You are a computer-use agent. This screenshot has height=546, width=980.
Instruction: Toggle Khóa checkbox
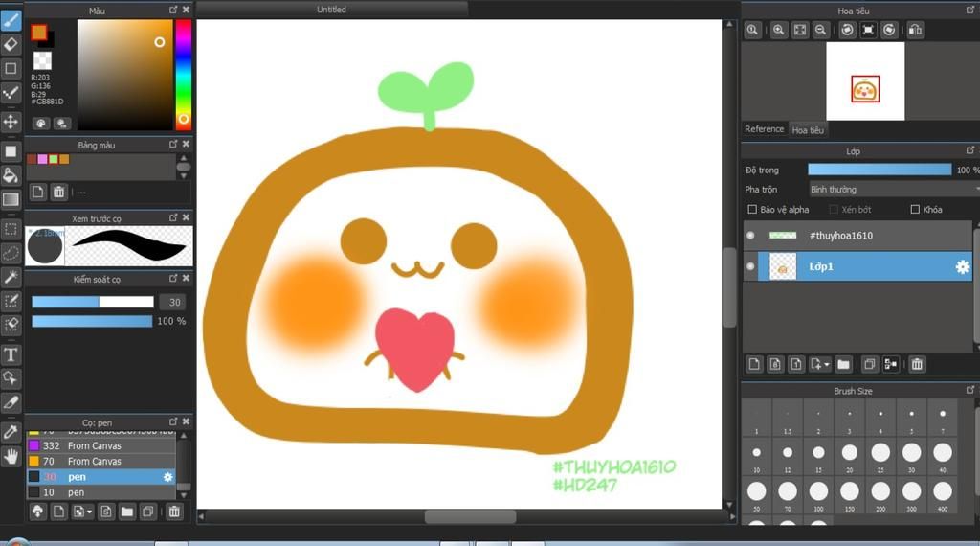click(915, 209)
